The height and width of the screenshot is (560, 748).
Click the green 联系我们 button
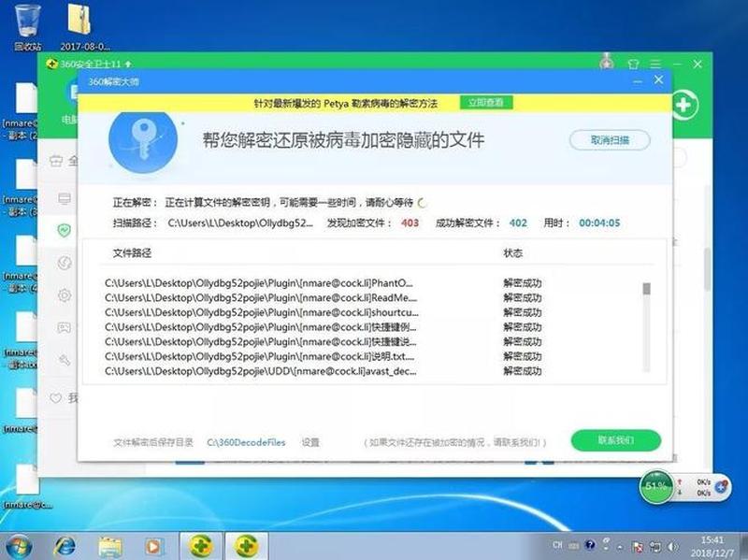(616, 440)
